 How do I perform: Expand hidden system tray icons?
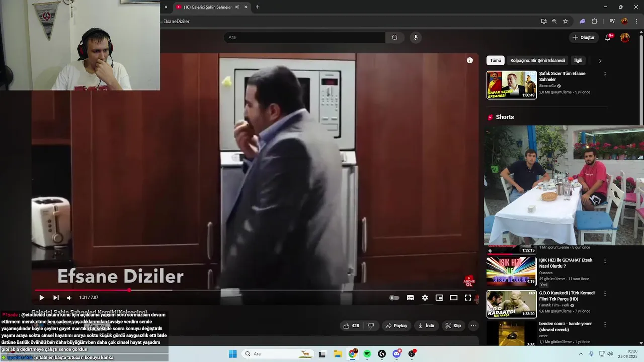pyautogui.click(x=580, y=354)
